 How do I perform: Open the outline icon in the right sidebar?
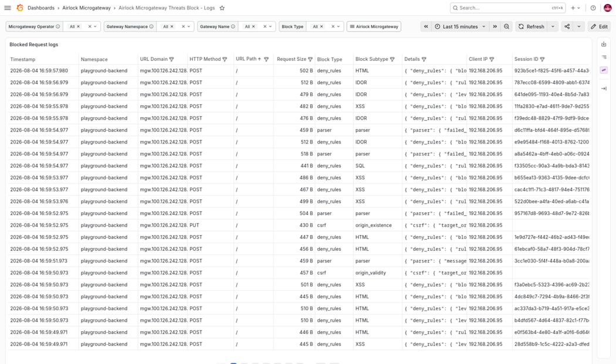[x=604, y=57]
